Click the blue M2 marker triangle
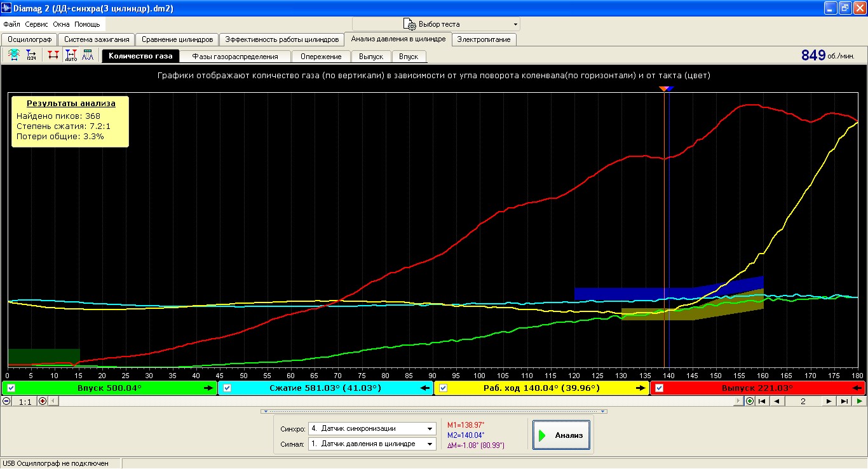Screen dimensions: 868x469 coord(670,90)
